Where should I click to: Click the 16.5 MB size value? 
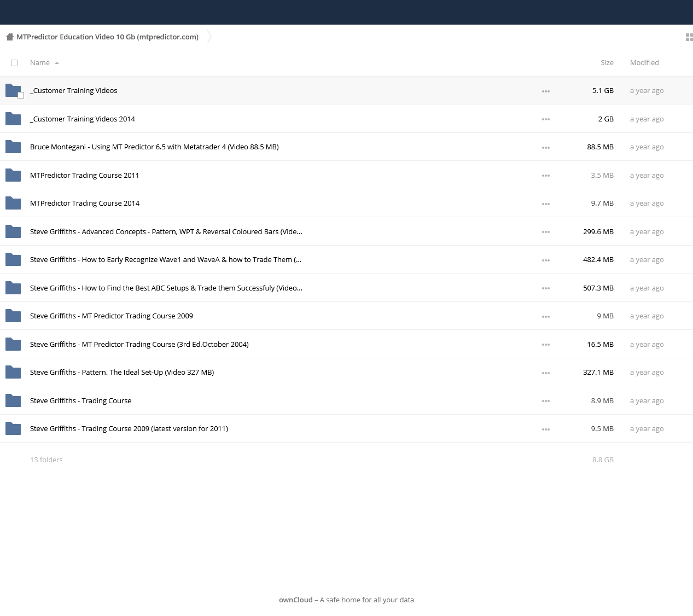601,344
